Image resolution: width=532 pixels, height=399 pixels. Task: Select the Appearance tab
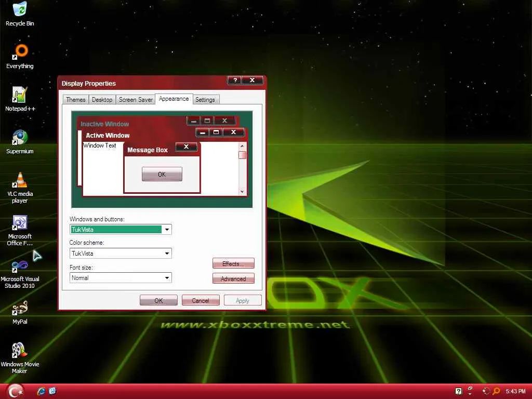point(174,99)
